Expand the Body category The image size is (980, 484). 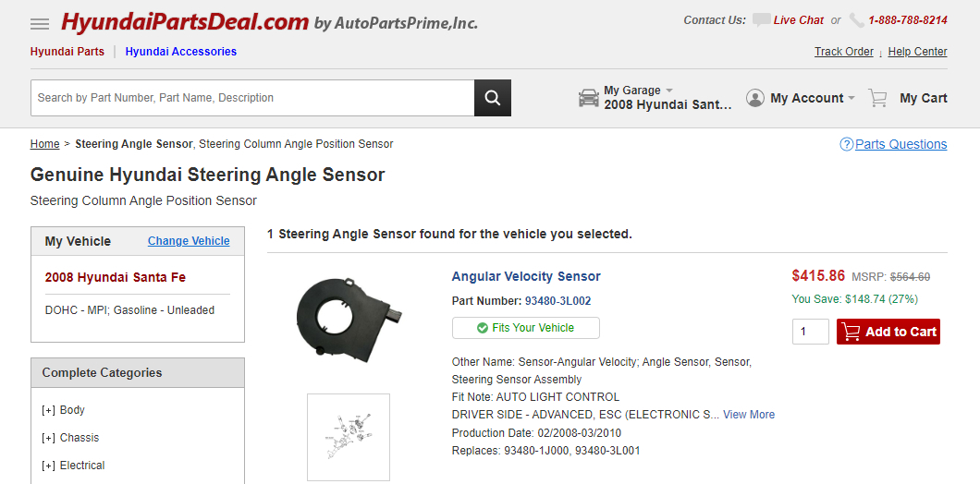[x=49, y=410]
